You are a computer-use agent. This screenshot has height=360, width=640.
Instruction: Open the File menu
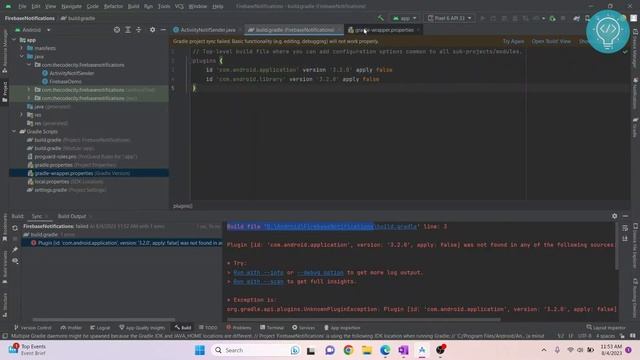pos(22,6)
